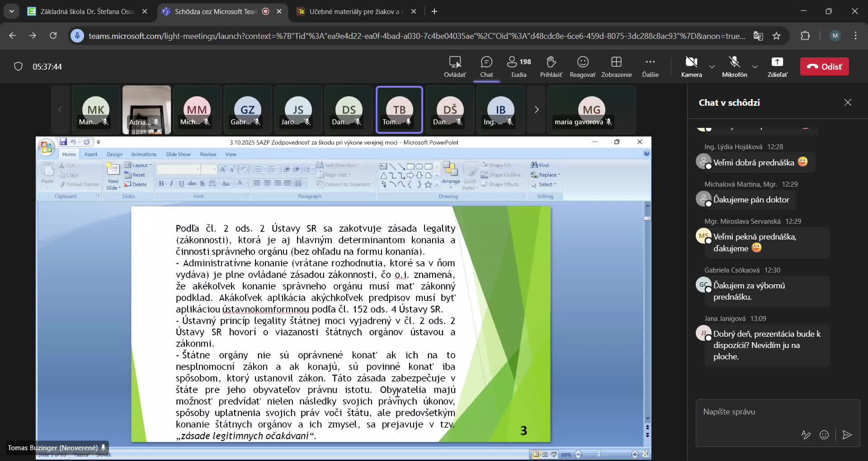Open the Slide Show ribbon tab
The width and height of the screenshot is (868, 461).
click(x=178, y=154)
